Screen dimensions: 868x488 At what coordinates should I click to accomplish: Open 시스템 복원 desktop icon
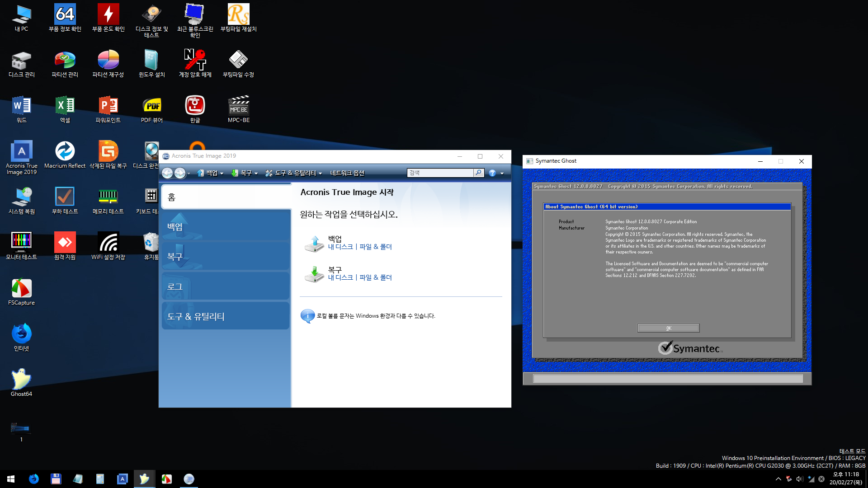pos(21,201)
